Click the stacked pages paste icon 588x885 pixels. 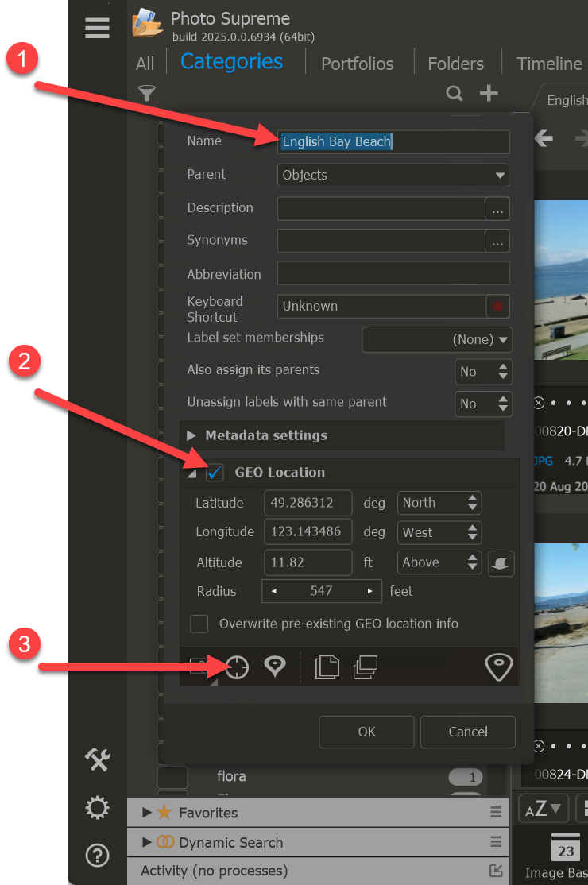pos(365,667)
